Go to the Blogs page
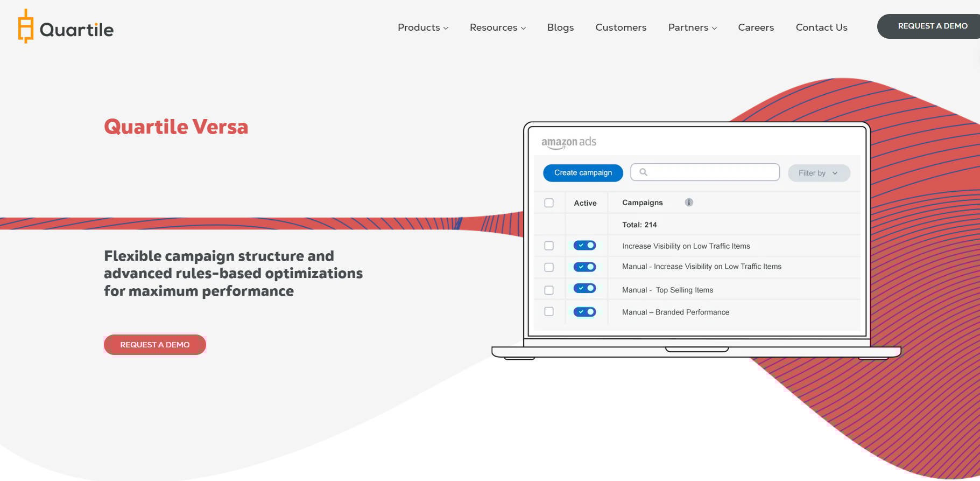 click(x=560, y=27)
